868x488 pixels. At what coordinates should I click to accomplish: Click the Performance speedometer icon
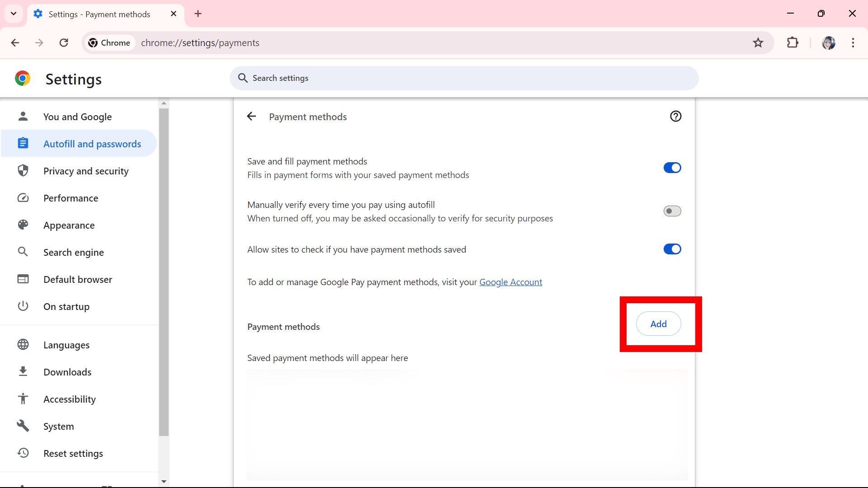pos(23,198)
